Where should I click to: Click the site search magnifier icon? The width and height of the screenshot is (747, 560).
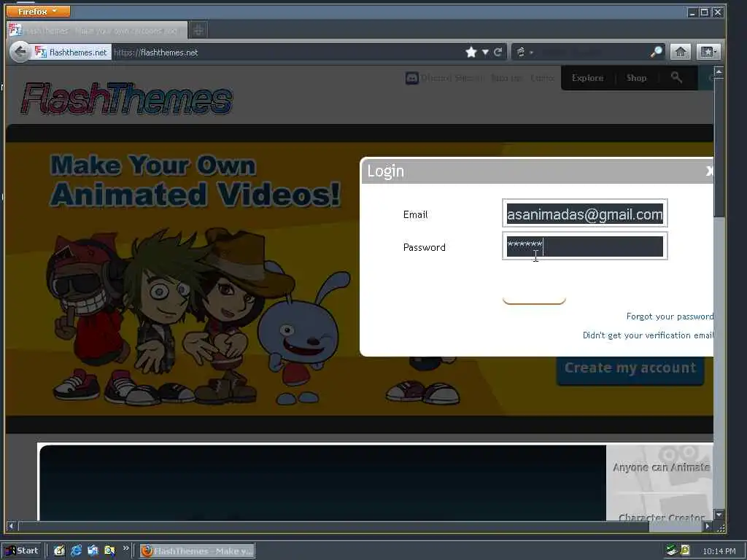(x=676, y=77)
